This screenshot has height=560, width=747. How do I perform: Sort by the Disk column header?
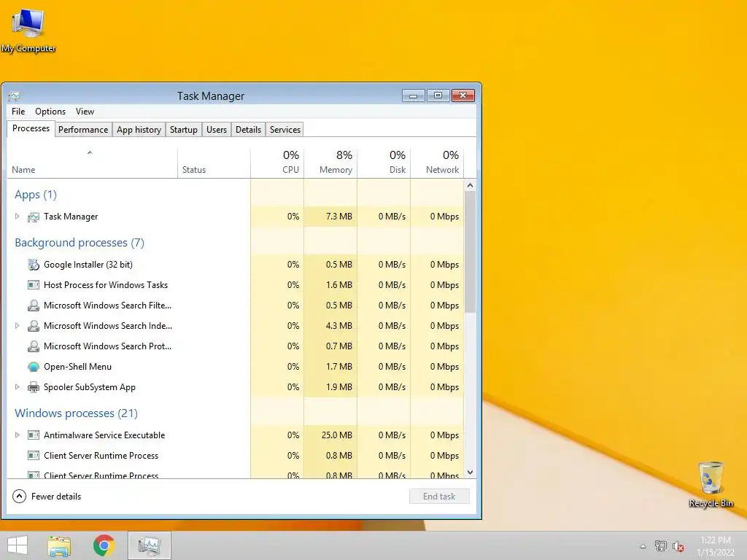coord(384,163)
